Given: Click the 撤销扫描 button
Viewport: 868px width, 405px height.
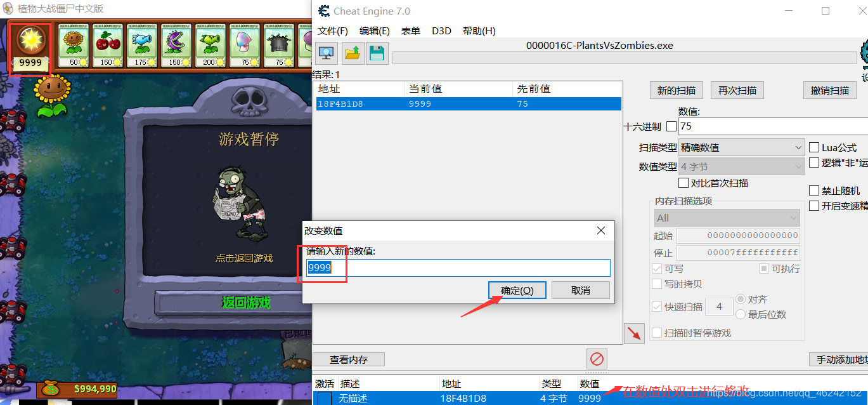Looking at the screenshot, I should click(x=830, y=90).
